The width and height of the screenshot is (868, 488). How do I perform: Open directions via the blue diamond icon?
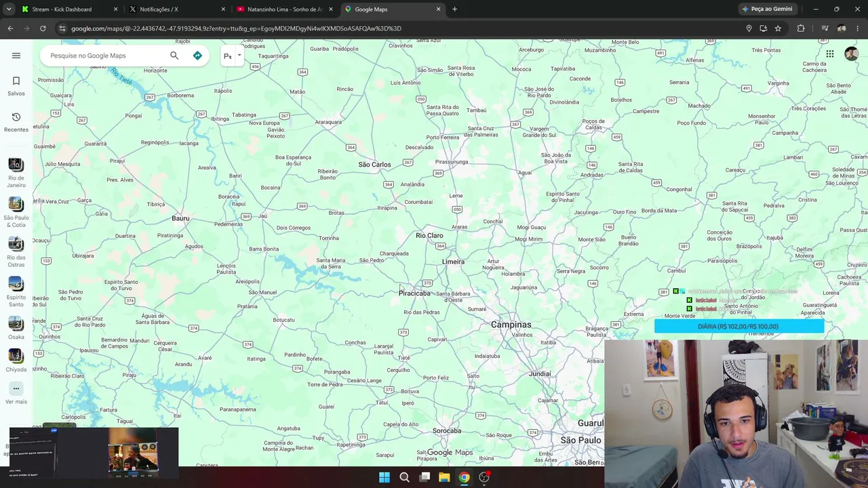click(197, 56)
